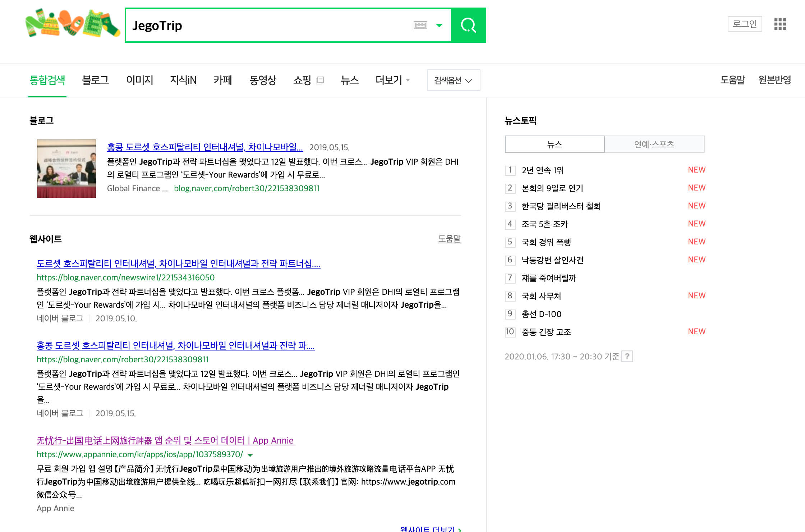Open the on-screen keyboard icon in the search box

(x=420, y=25)
